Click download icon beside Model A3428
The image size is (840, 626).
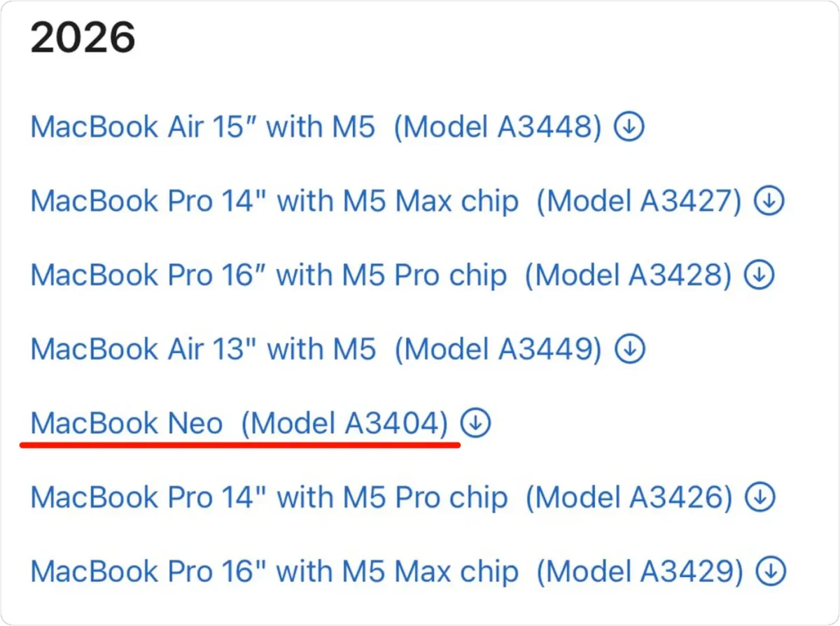759,275
